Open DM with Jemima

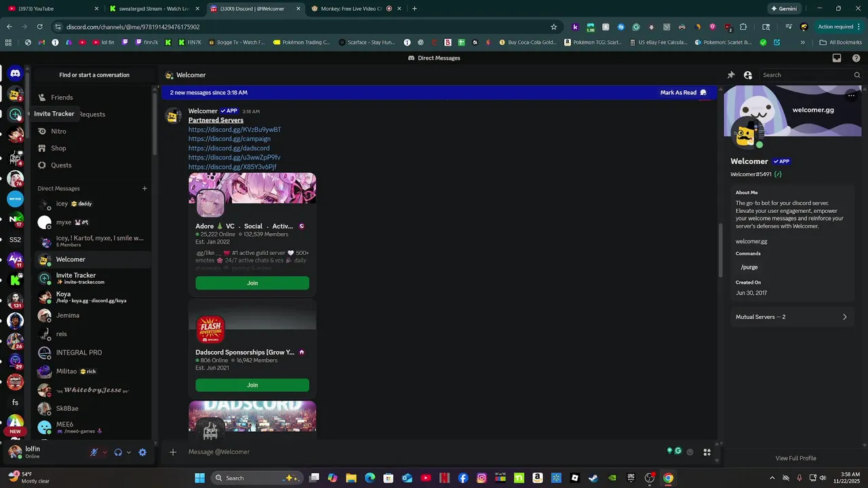pyautogui.click(x=94, y=316)
